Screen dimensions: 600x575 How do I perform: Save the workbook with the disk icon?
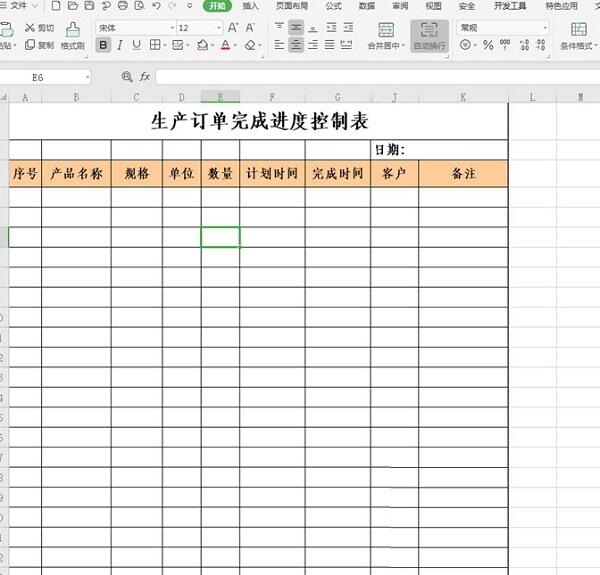89,5
